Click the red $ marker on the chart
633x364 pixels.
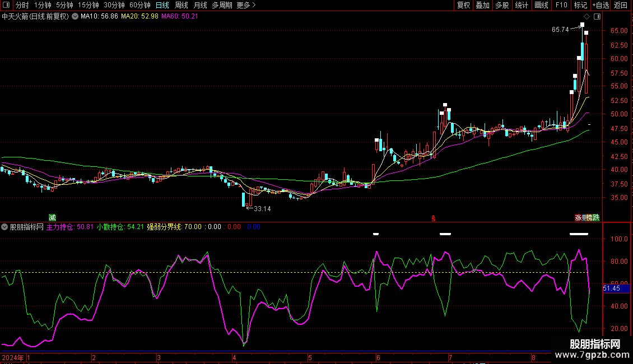pyautogui.click(x=432, y=218)
